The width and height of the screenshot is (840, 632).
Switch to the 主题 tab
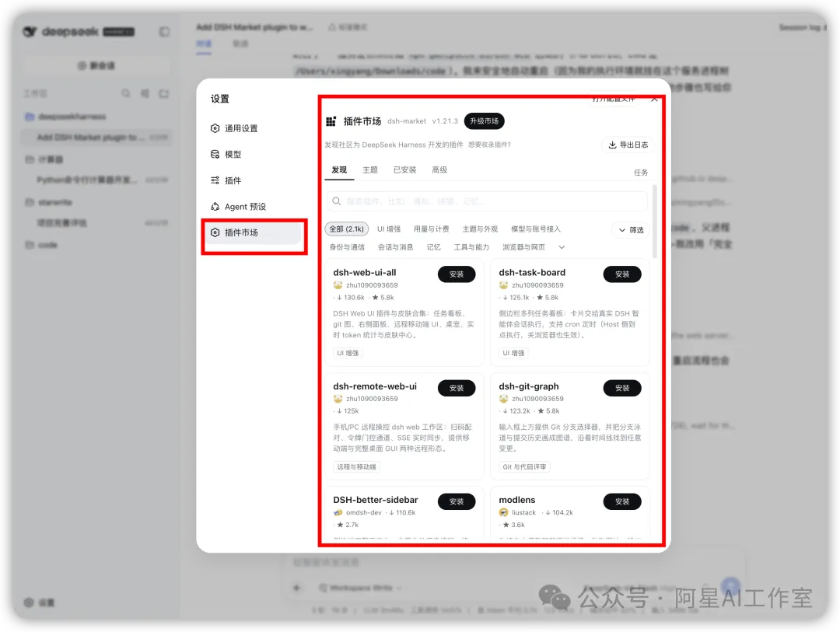click(370, 169)
